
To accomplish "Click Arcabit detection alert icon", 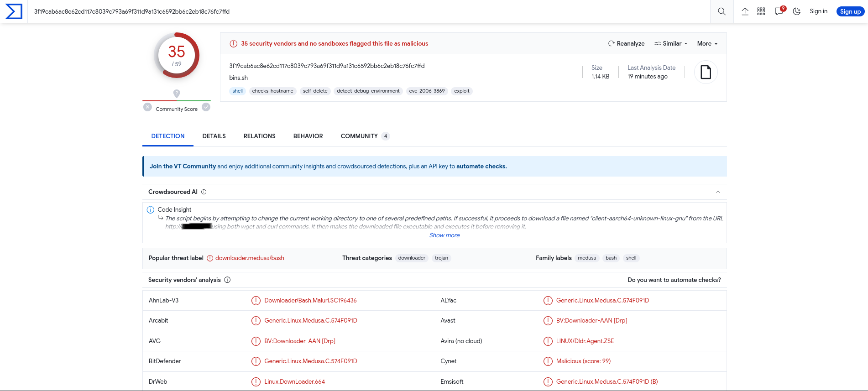I will point(256,321).
